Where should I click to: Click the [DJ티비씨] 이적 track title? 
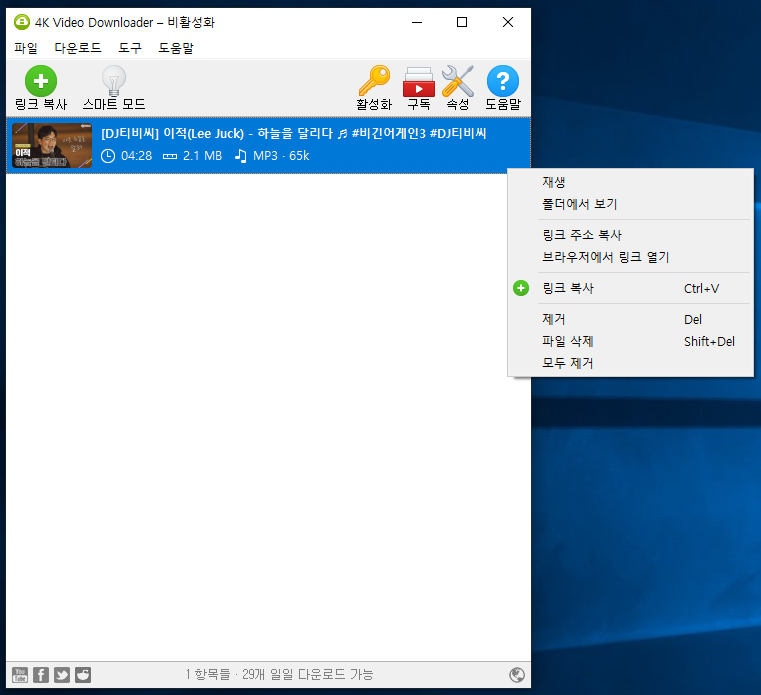pyautogui.click(x=294, y=133)
